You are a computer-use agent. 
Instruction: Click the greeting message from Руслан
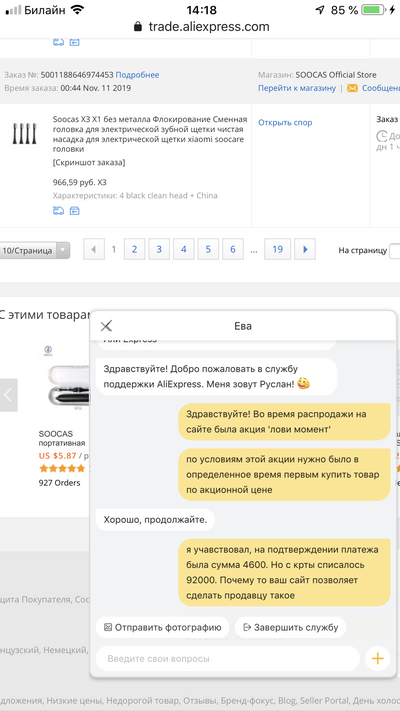tap(216, 376)
